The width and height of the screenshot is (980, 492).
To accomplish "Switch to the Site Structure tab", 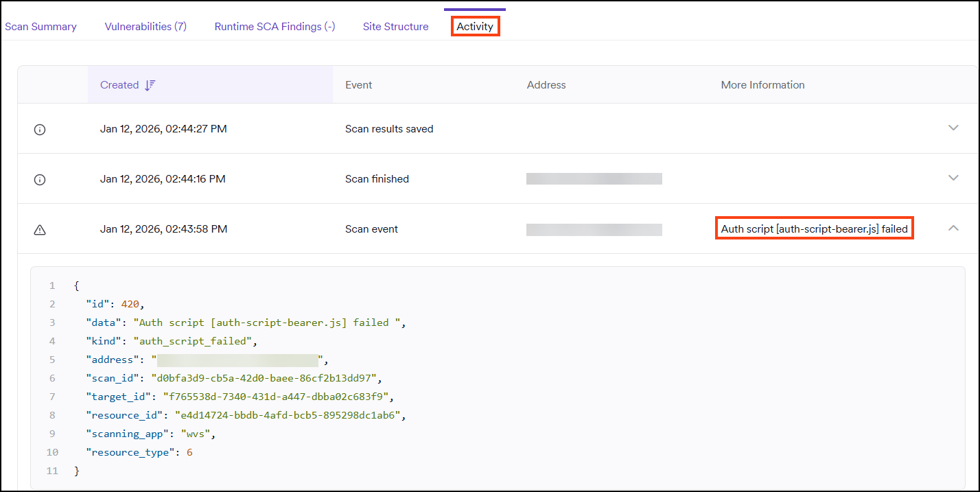I will 395,26.
